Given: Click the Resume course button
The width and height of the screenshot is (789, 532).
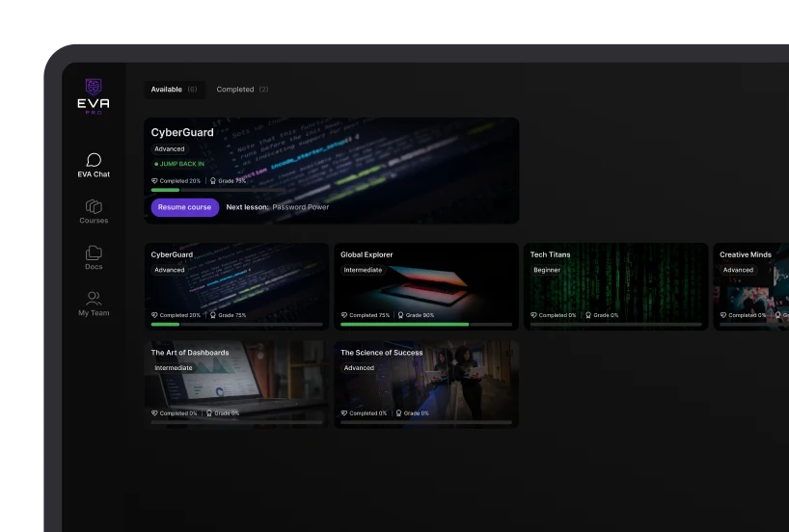Looking at the screenshot, I should click(x=184, y=207).
